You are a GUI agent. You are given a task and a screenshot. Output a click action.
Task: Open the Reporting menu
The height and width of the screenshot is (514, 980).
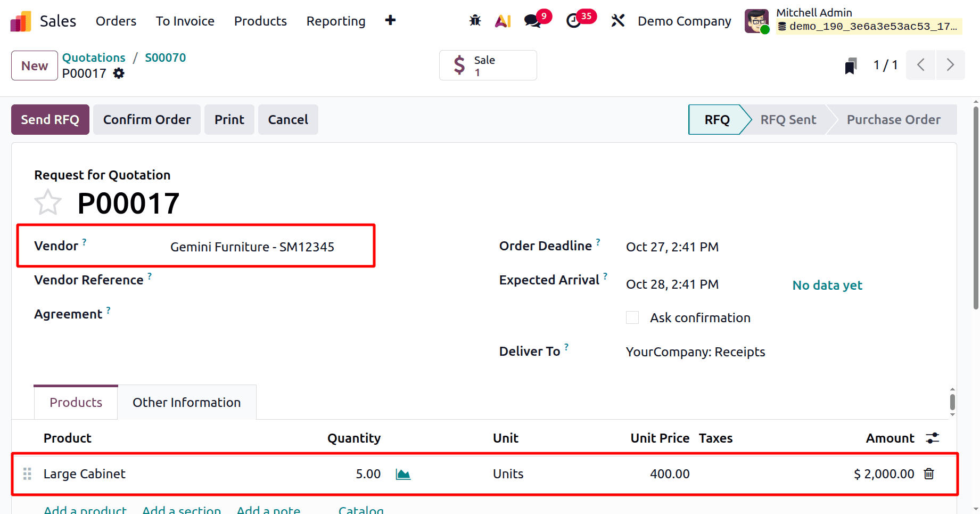coord(335,21)
